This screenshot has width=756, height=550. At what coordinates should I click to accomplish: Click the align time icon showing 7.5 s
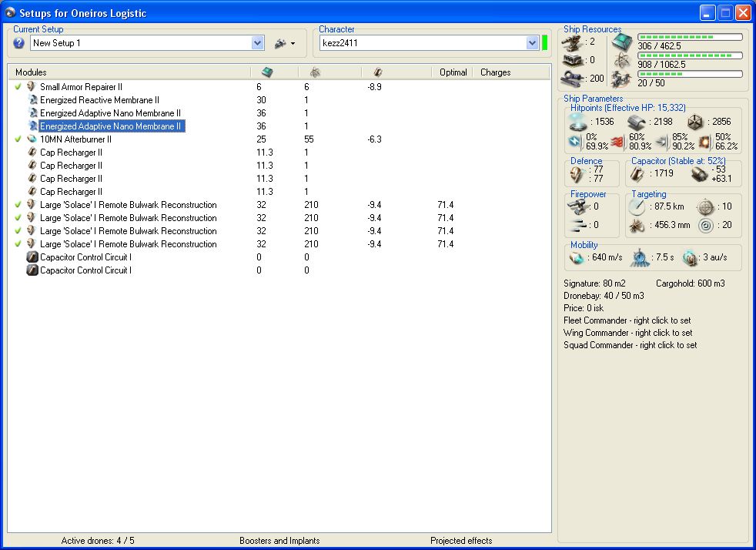tap(640, 257)
